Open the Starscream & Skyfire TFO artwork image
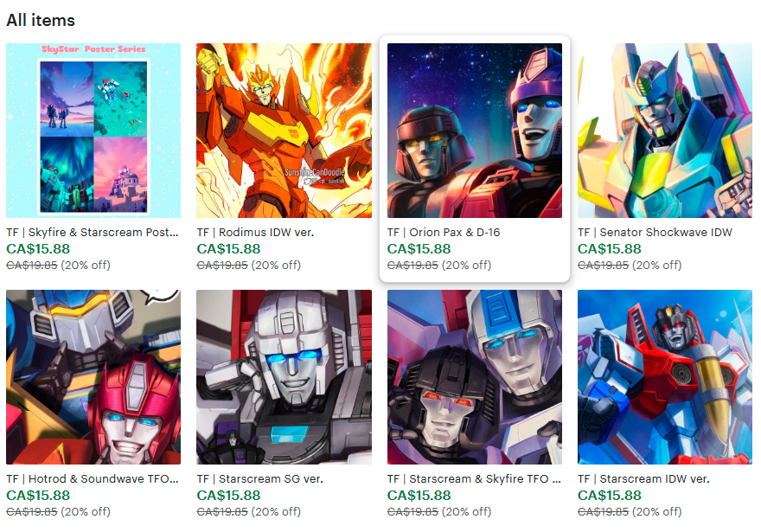Image resolution: width=761 pixels, height=532 pixels. (475, 377)
